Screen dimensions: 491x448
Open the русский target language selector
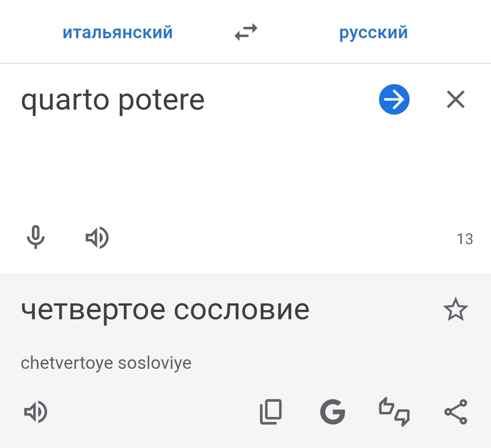[x=373, y=33]
